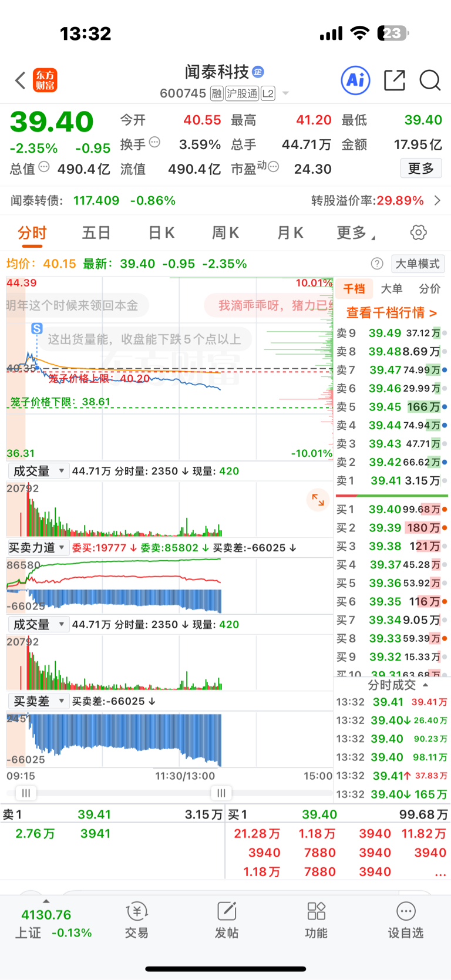
Task: Tap the 闻泰转债 117.409 row
Action: [93, 201]
